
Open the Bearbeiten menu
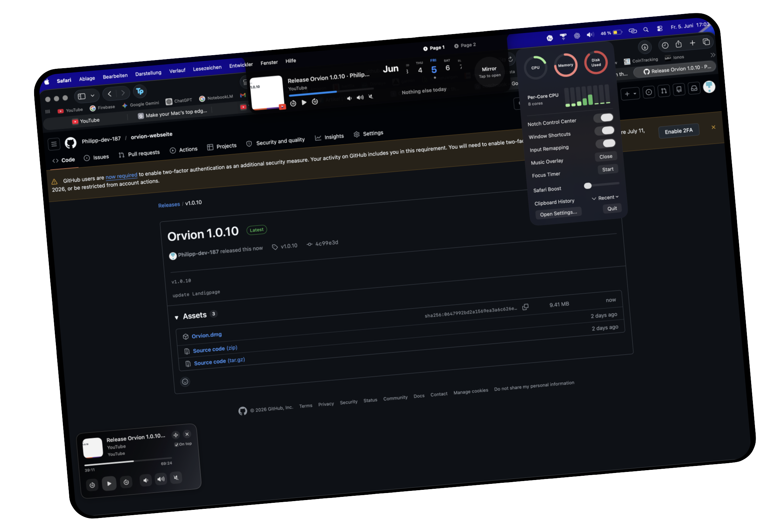click(x=115, y=76)
